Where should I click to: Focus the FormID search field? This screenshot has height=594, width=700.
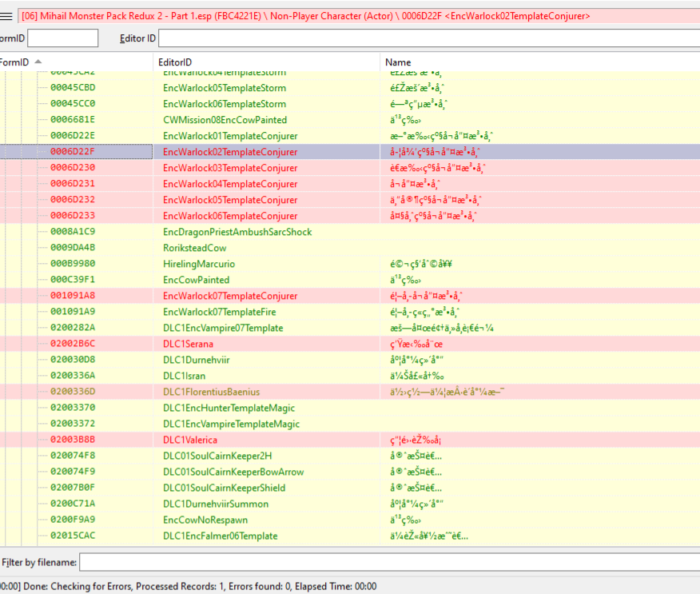point(63,38)
